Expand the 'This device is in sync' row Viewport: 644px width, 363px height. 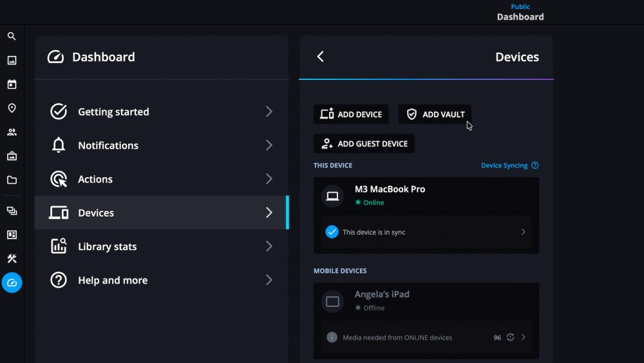[523, 232]
